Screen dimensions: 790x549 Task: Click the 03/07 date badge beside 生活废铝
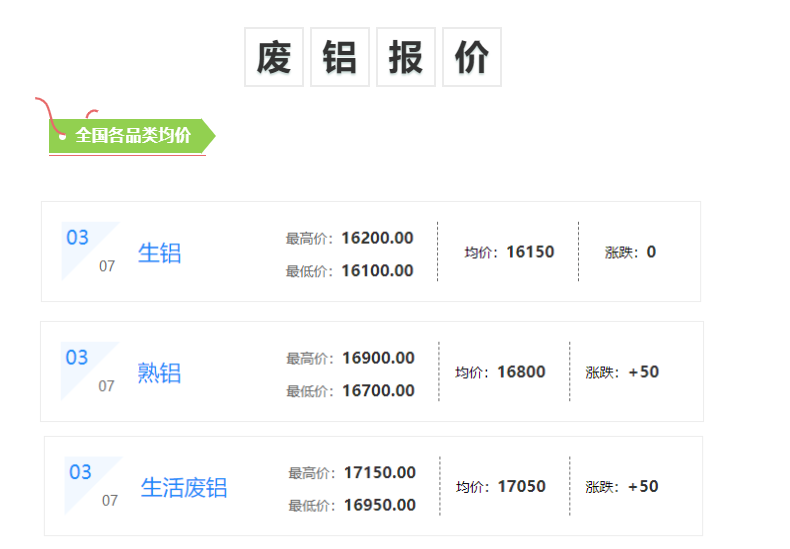point(93,486)
